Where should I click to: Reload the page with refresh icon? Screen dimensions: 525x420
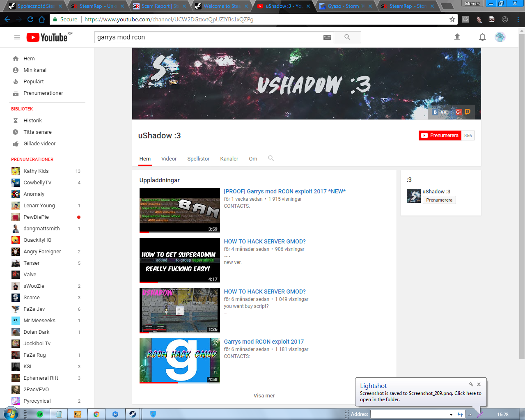click(30, 19)
